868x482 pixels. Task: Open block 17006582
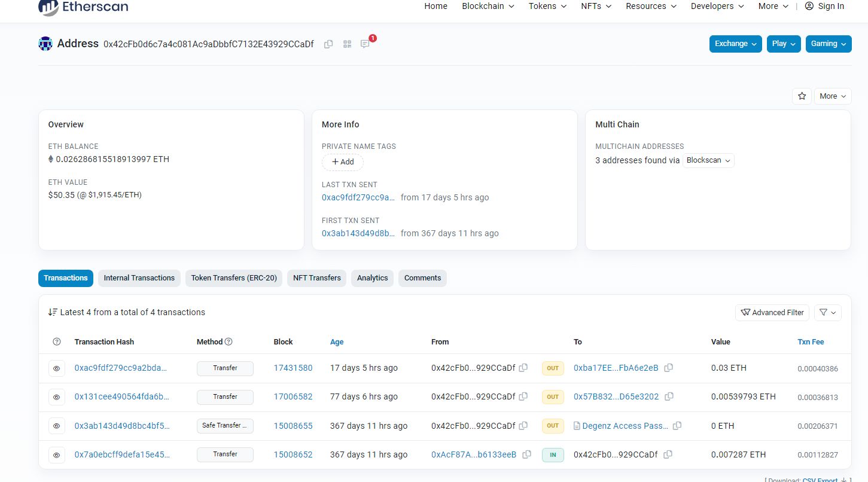point(293,396)
